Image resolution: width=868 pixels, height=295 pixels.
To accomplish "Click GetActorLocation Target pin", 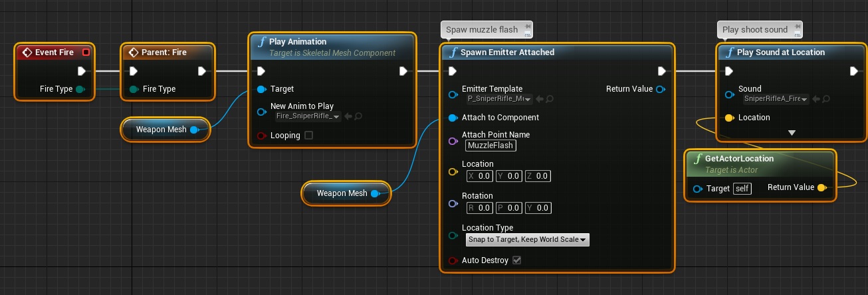I will tap(697, 189).
